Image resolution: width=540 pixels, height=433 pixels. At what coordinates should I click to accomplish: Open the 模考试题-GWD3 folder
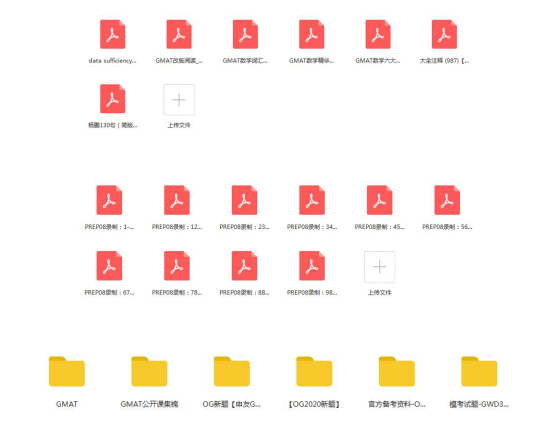(x=479, y=371)
